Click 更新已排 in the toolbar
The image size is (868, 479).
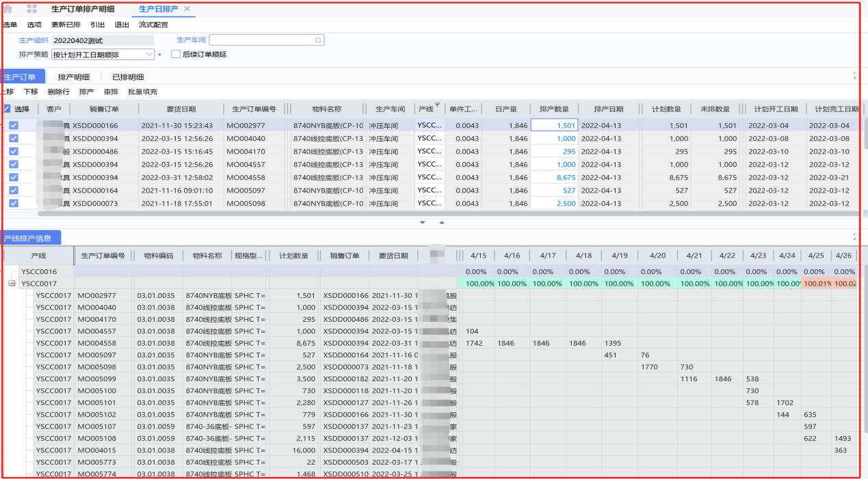(66, 25)
